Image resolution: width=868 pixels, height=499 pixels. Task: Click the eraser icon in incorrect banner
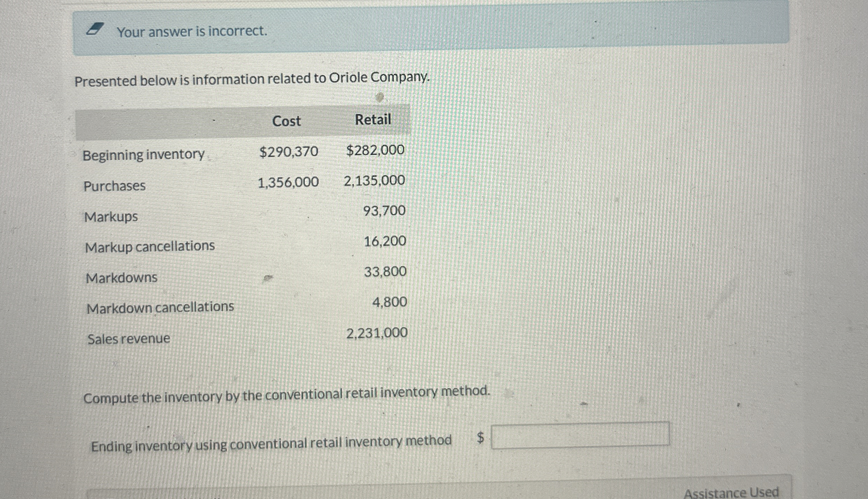click(95, 29)
